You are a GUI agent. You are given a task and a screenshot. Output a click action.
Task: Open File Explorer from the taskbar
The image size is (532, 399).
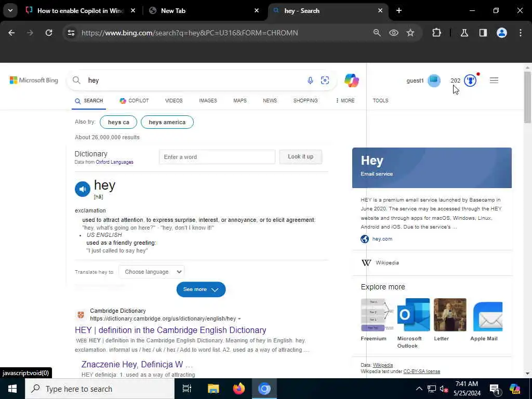(x=214, y=389)
